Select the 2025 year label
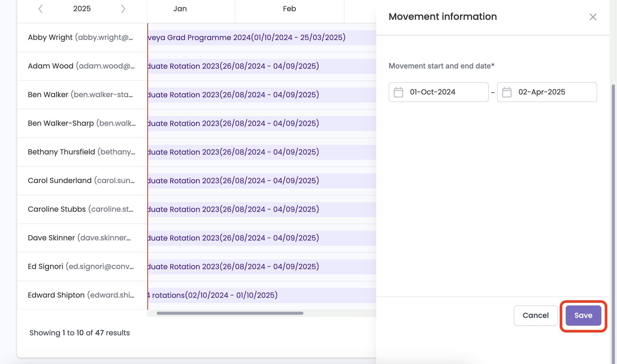 (82, 9)
